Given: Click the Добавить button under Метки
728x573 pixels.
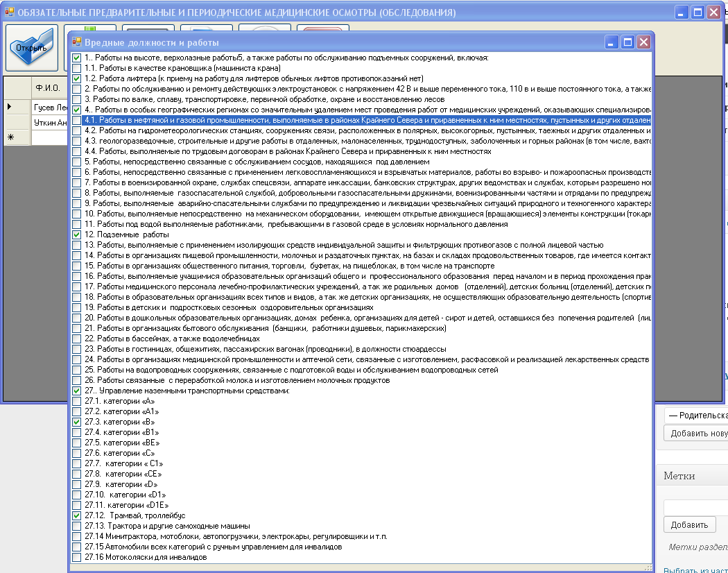Looking at the screenshot, I should (x=689, y=524).
